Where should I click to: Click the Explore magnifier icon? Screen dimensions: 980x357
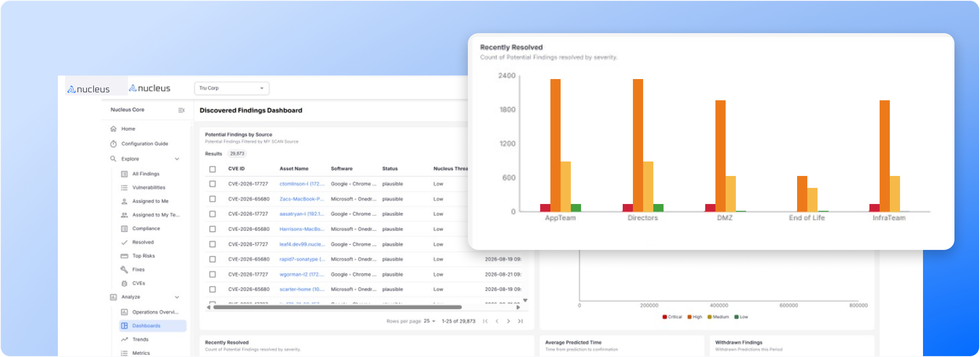[113, 159]
